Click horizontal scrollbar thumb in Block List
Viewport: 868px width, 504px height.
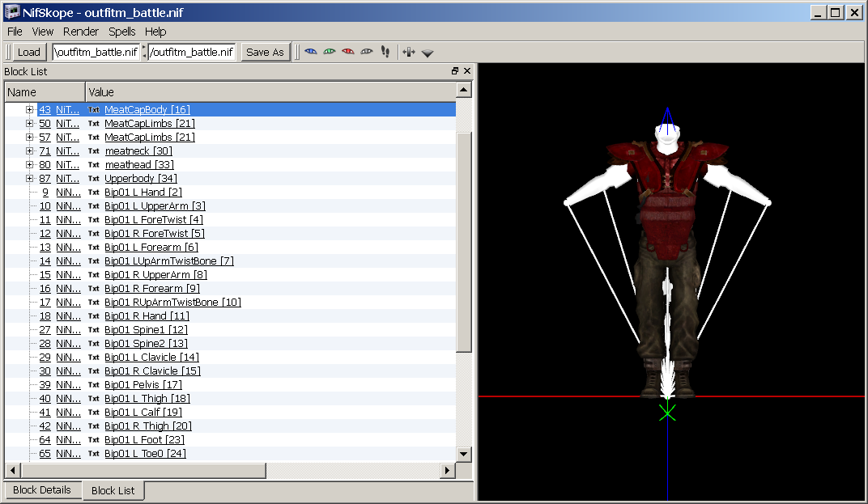click(x=144, y=471)
